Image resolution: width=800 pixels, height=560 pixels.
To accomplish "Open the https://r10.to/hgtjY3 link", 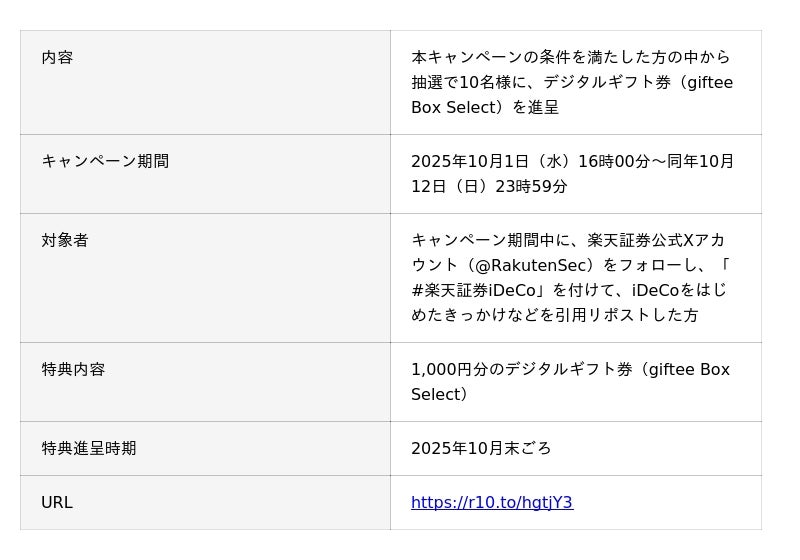I will pyautogui.click(x=491, y=503).
